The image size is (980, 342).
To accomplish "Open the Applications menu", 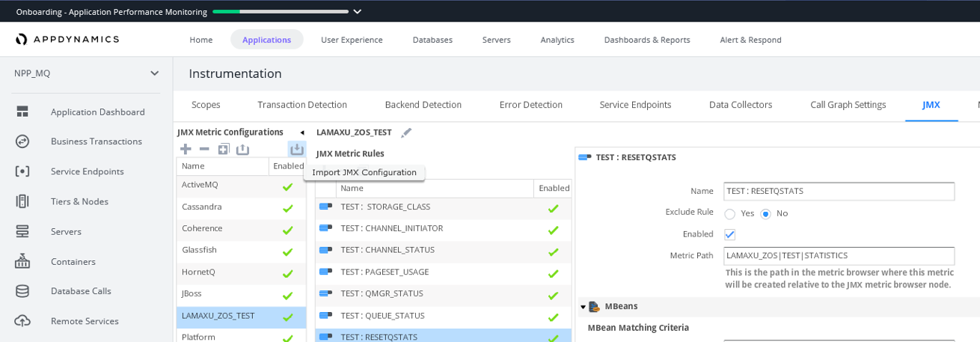I will click(x=266, y=40).
